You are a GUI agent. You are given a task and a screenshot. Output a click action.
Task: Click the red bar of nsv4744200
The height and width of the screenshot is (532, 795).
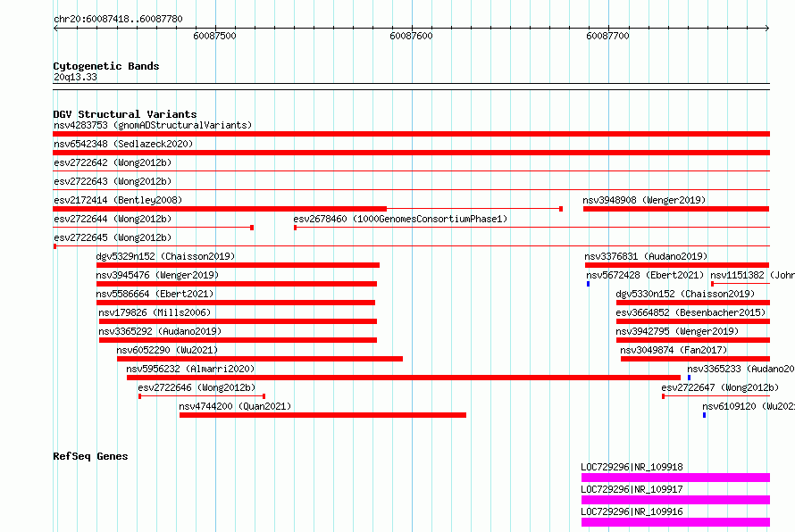[x=322, y=415]
